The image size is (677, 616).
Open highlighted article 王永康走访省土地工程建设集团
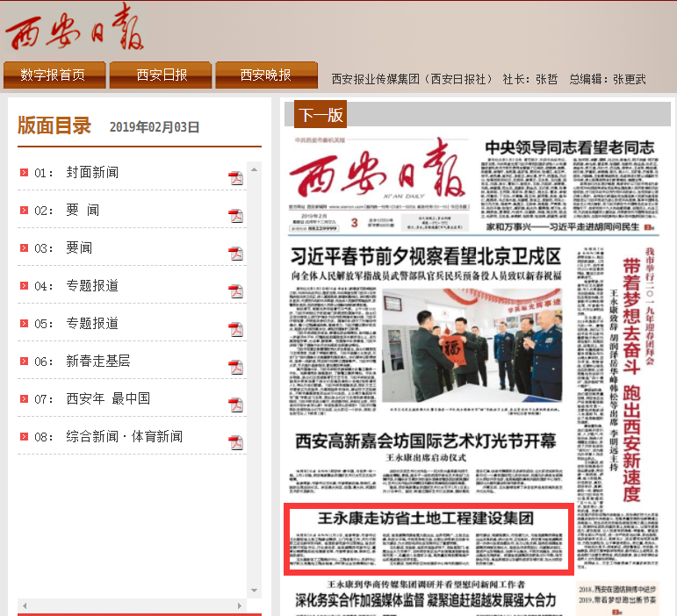427,519
